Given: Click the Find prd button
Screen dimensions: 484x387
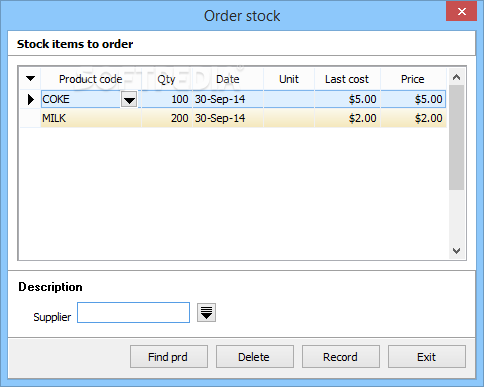Looking at the screenshot, I should coord(169,357).
